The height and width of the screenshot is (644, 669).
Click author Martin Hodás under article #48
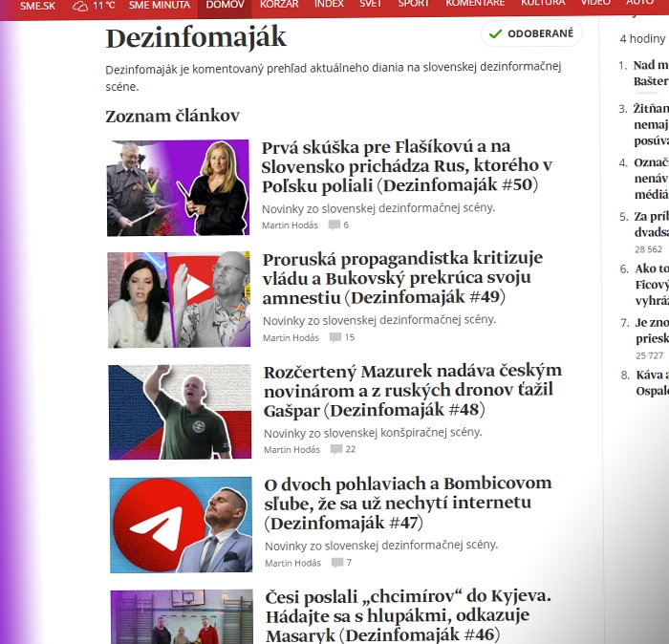pyautogui.click(x=291, y=449)
